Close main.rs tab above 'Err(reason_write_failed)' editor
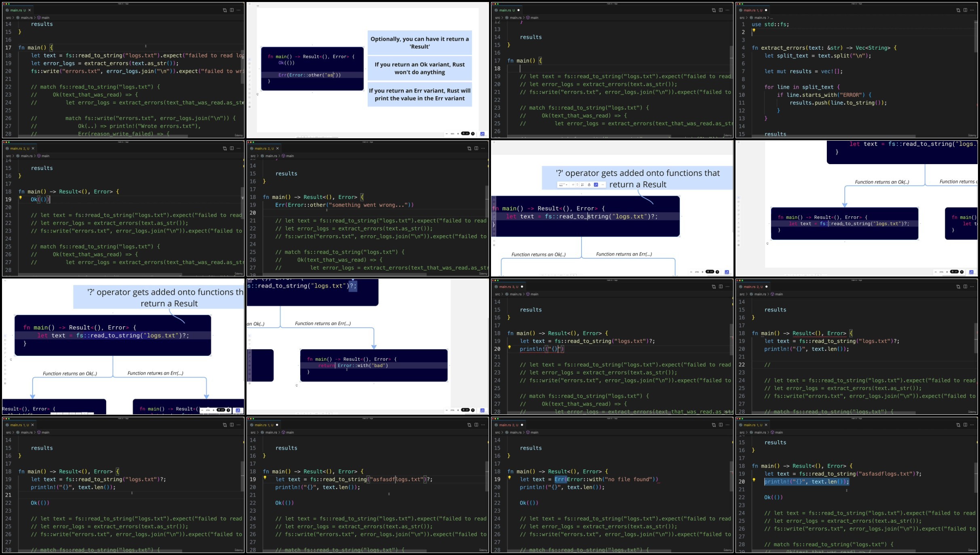 coord(29,10)
